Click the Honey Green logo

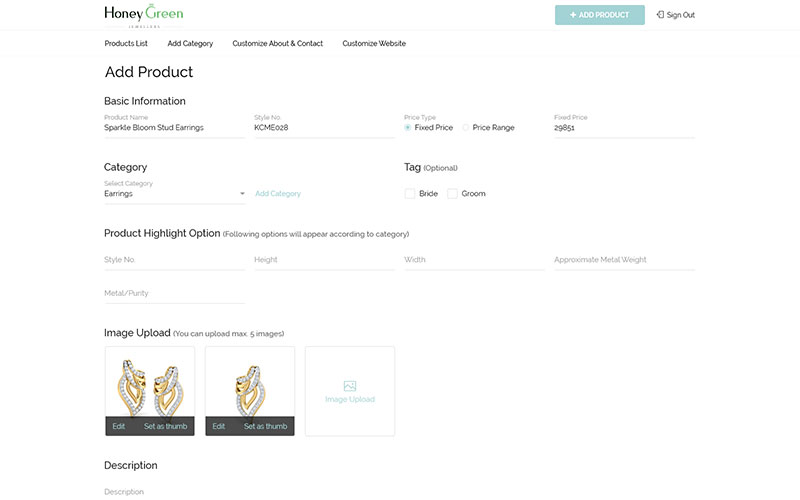pos(143,16)
